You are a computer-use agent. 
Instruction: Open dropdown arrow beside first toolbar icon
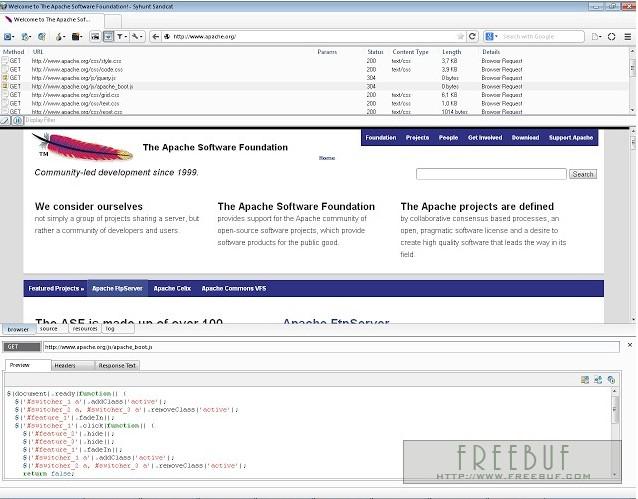tap(13, 37)
